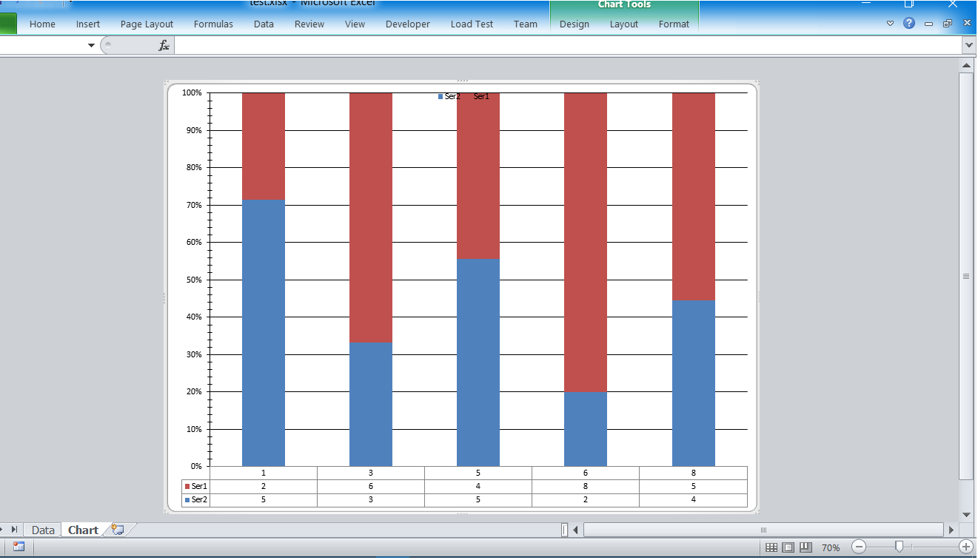
Task: Click the Insert Function fx icon
Action: [x=164, y=45]
